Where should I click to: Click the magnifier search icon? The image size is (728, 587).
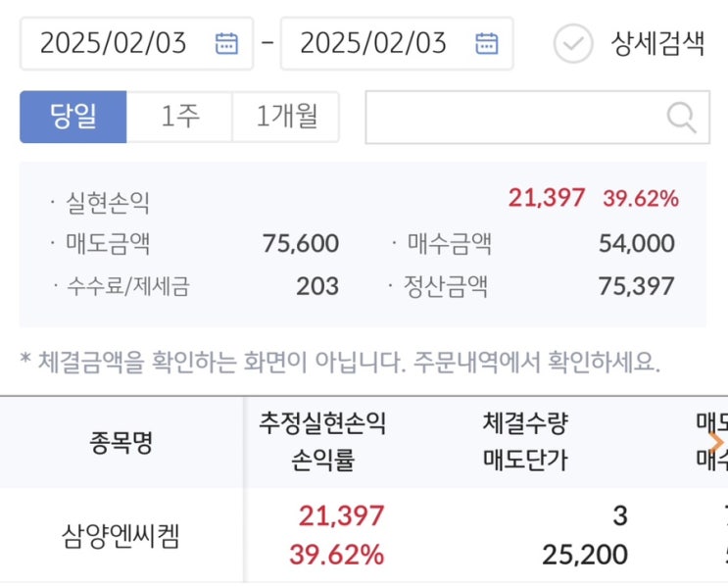click(681, 118)
